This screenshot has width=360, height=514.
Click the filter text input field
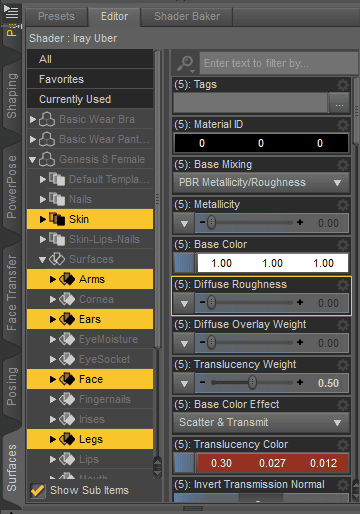(279, 63)
